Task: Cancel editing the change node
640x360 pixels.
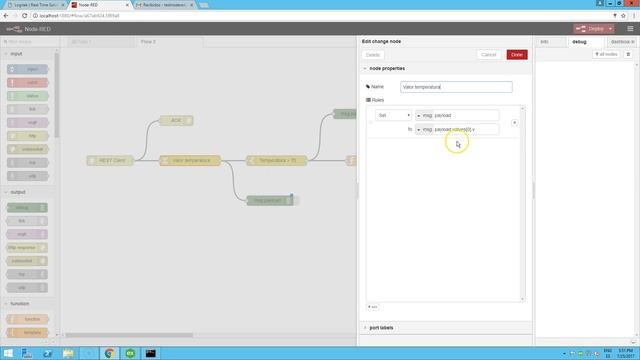Action: point(488,55)
